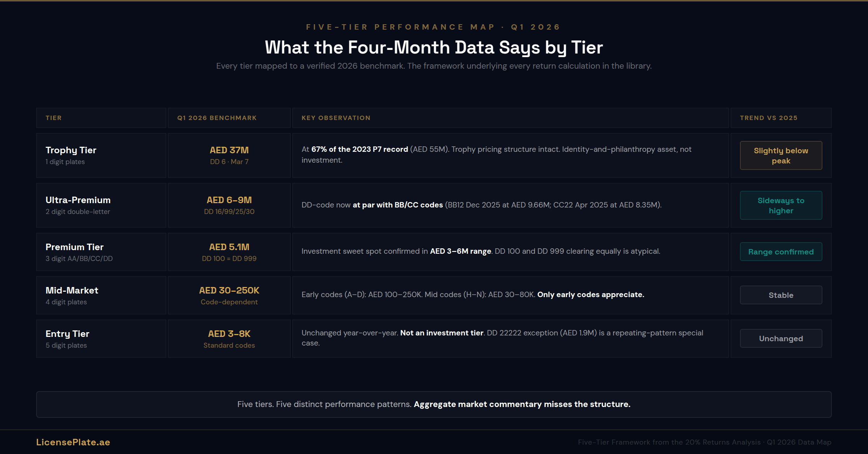Screen dimensions: 868x454
Task: Select the "Sideways to higher" trend badge
Action: point(781,205)
